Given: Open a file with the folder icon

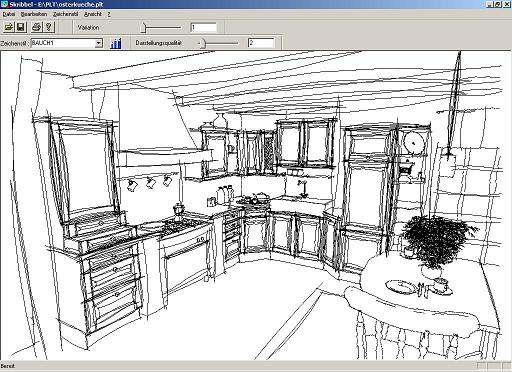Looking at the screenshot, I should pos(8,27).
